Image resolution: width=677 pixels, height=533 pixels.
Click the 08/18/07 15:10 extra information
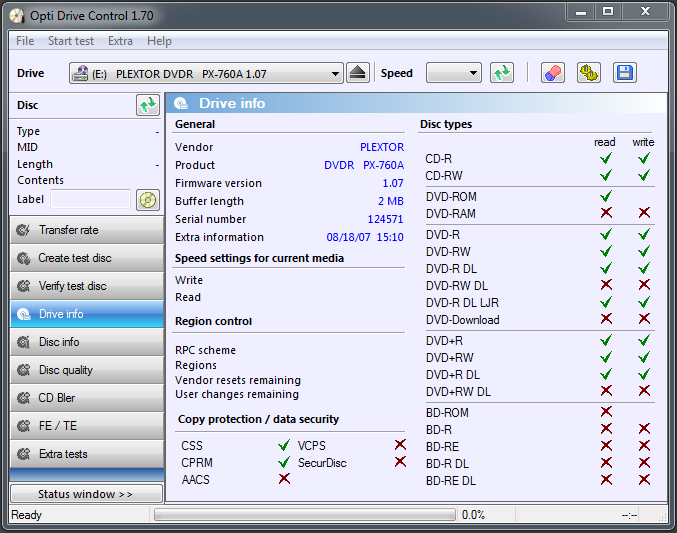pyautogui.click(x=365, y=237)
